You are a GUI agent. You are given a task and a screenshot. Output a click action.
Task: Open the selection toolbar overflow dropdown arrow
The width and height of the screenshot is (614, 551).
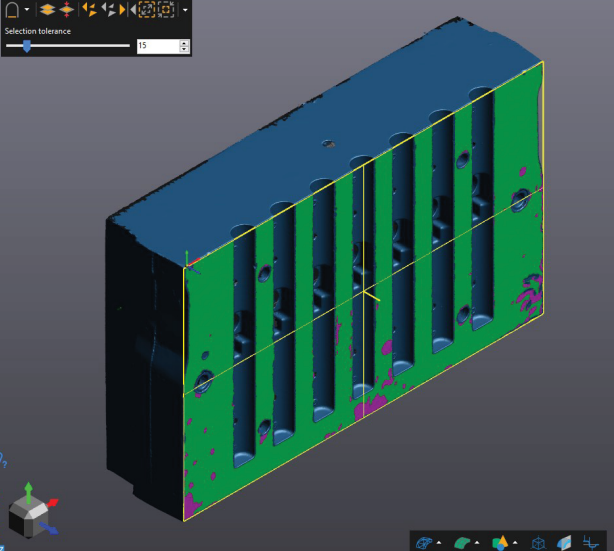(185, 10)
